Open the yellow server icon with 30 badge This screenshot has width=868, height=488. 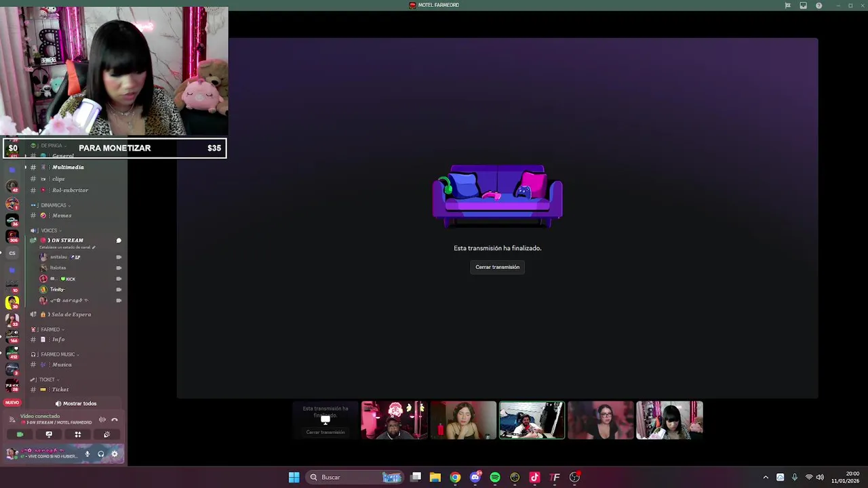12,303
